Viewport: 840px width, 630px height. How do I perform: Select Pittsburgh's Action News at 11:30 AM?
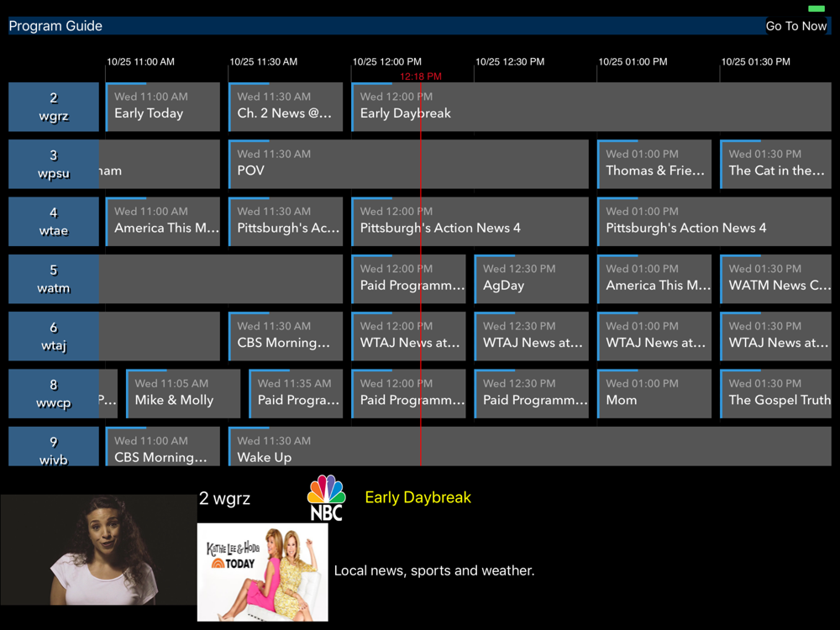point(286,221)
